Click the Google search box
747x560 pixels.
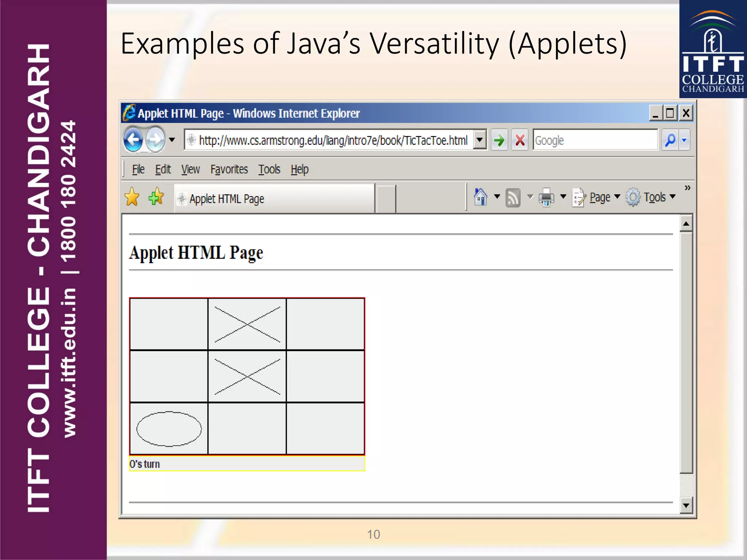[595, 140]
